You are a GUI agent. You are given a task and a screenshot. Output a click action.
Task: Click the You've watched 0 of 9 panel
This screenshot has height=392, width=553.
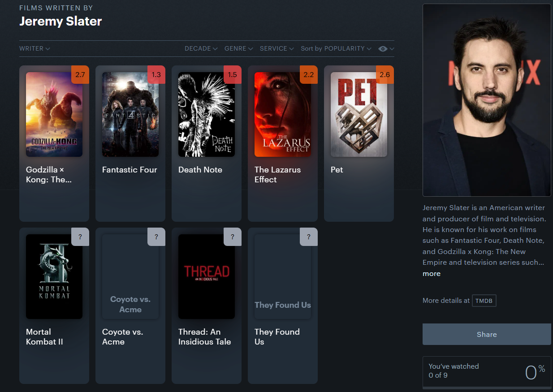(487, 372)
